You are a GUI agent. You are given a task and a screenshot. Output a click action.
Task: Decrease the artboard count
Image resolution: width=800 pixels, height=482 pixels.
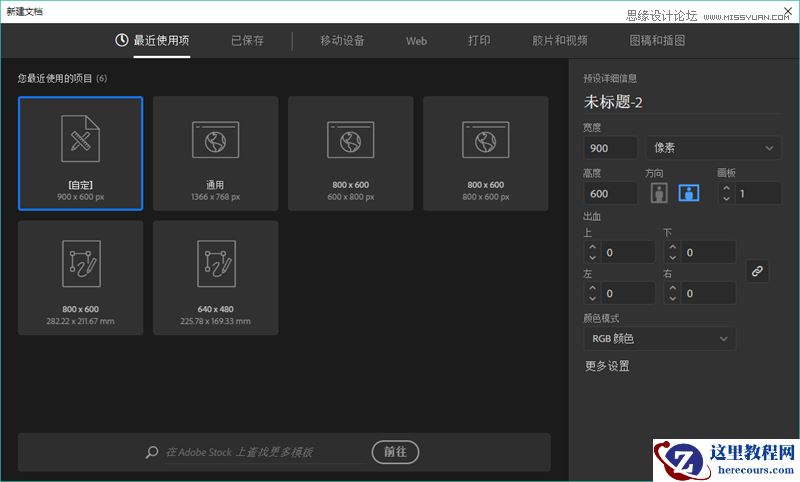coord(726,198)
